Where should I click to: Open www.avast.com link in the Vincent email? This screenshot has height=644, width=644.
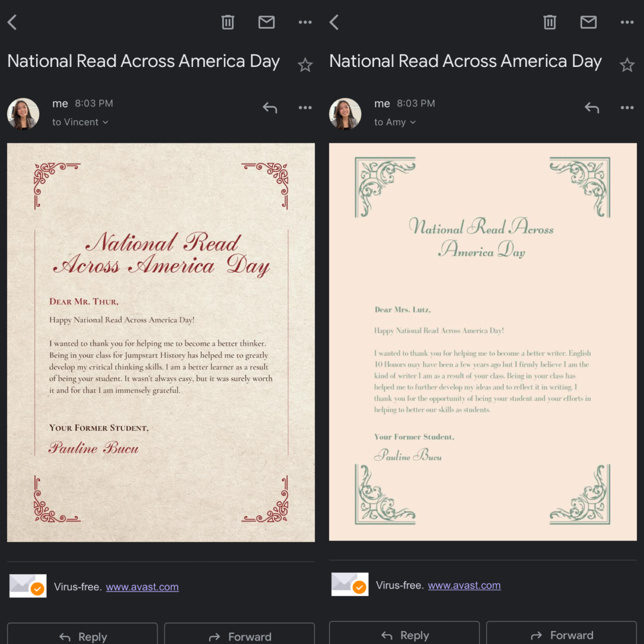click(142, 587)
